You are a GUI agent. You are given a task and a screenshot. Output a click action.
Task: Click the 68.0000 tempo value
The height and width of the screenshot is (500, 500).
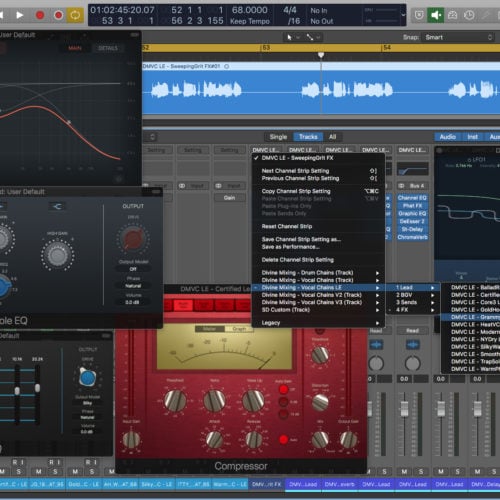[249, 10]
